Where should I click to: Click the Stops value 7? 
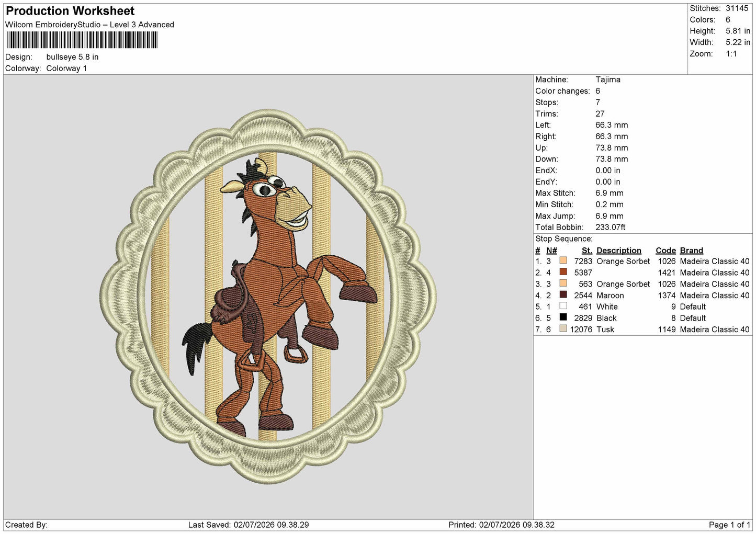[598, 103]
